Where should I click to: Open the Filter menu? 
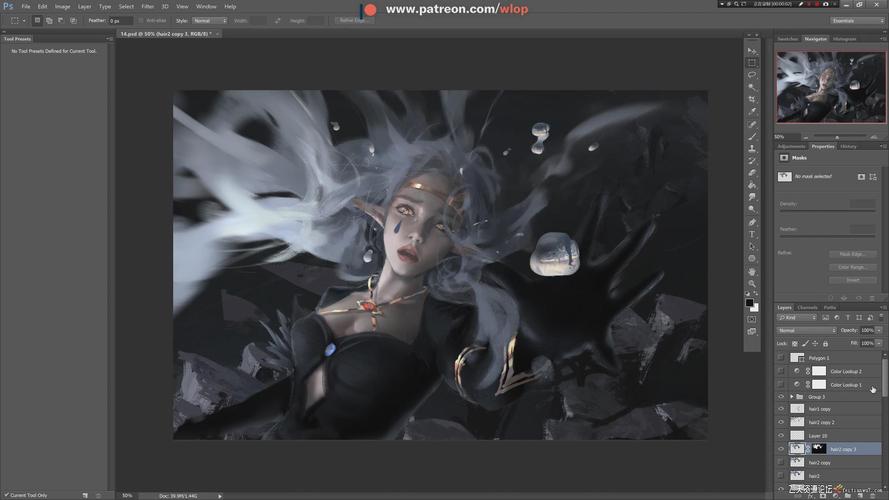tap(147, 6)
